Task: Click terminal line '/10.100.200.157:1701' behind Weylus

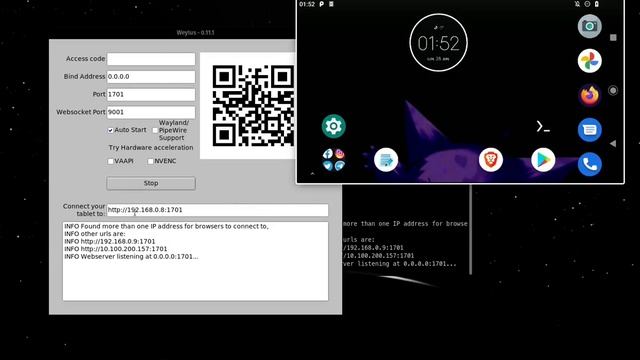Action: click(x=379, y=256)
